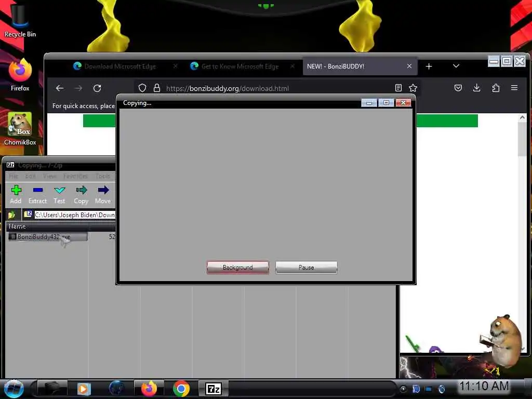Open Save to Pocket in Firefox
The height and width of the screenshot is (399, 532).
click(458, 88)
